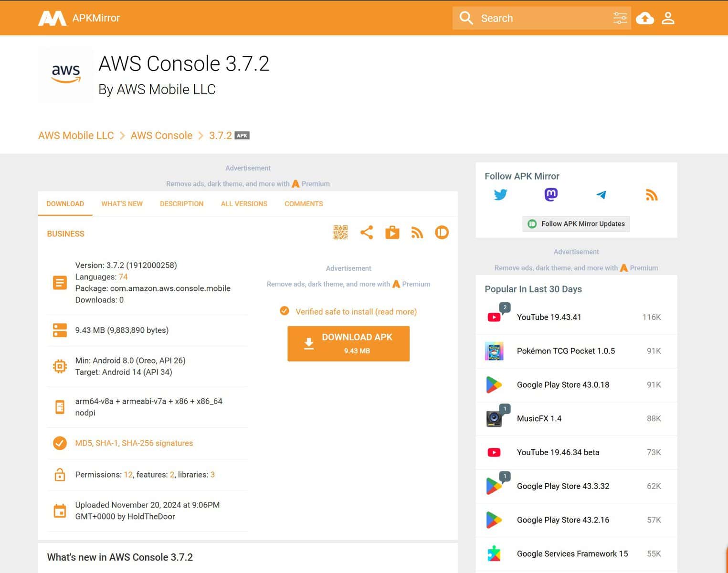Open the QR code for this APK

click(x=340, y=233)
